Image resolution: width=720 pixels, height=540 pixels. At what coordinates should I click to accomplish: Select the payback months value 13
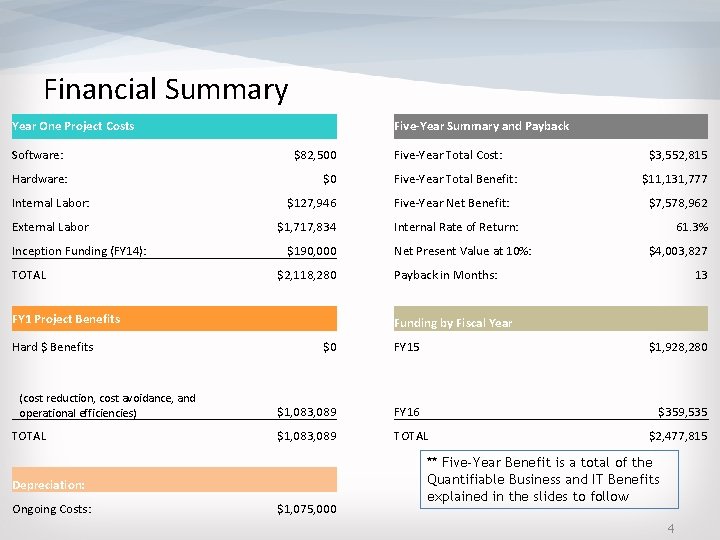click(701, 275)
